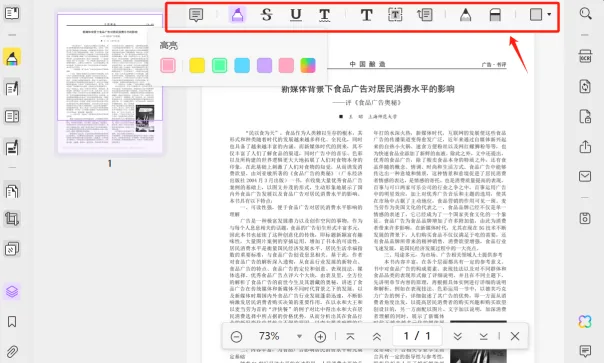Jump to the last page
The width and height of the screenshot is (604, 363).
pyautogui.click(x=483, y=336)
